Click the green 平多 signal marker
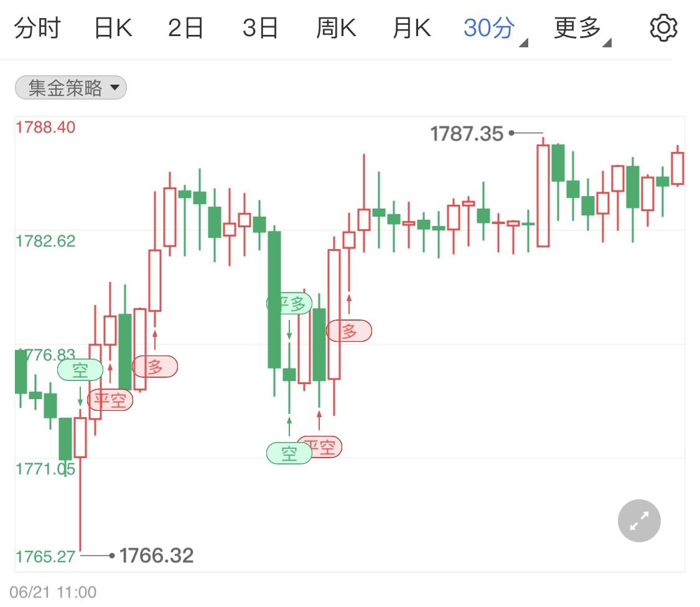Image resolution: width=700 pixels, height=607 pixels. click(x=289, y=304)
